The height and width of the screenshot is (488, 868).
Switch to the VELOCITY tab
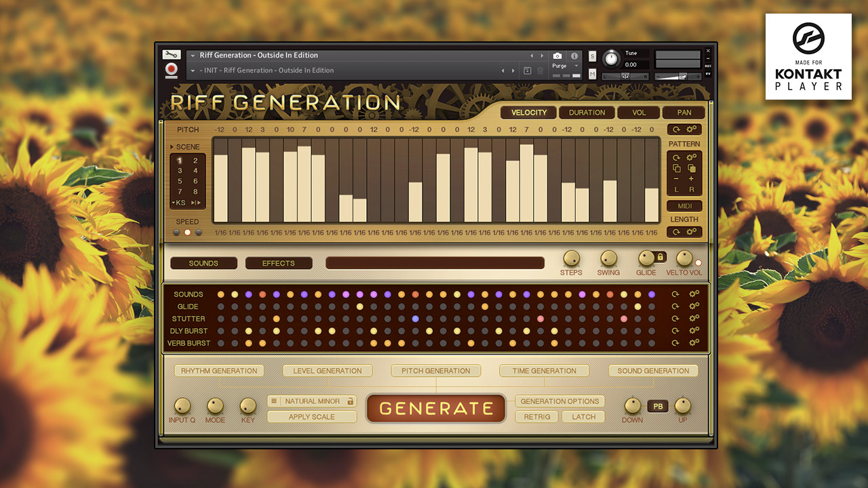point(529,113)
